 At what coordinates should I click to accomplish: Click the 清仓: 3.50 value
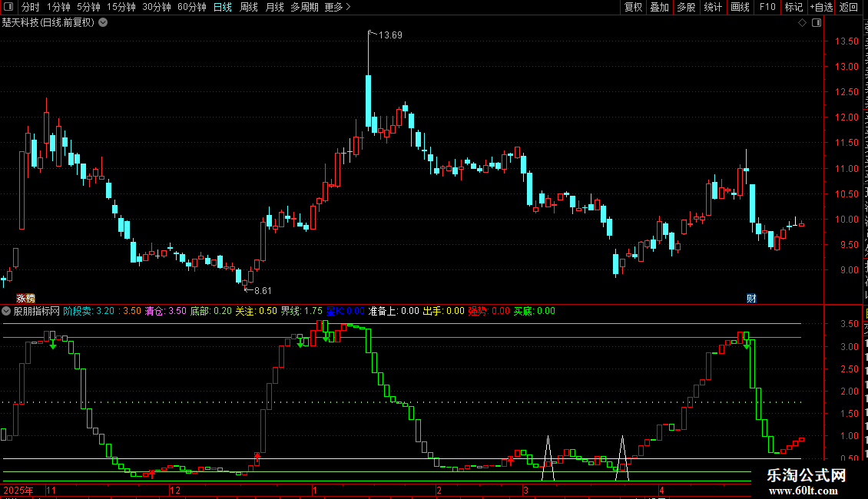point(165,311)
